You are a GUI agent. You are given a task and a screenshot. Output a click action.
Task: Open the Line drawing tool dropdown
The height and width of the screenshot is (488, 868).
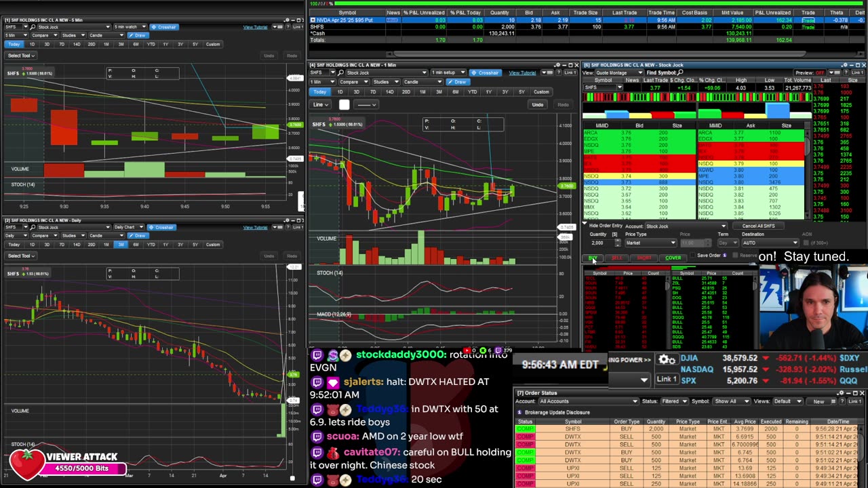pyautogui.click(x=321, y=104)
